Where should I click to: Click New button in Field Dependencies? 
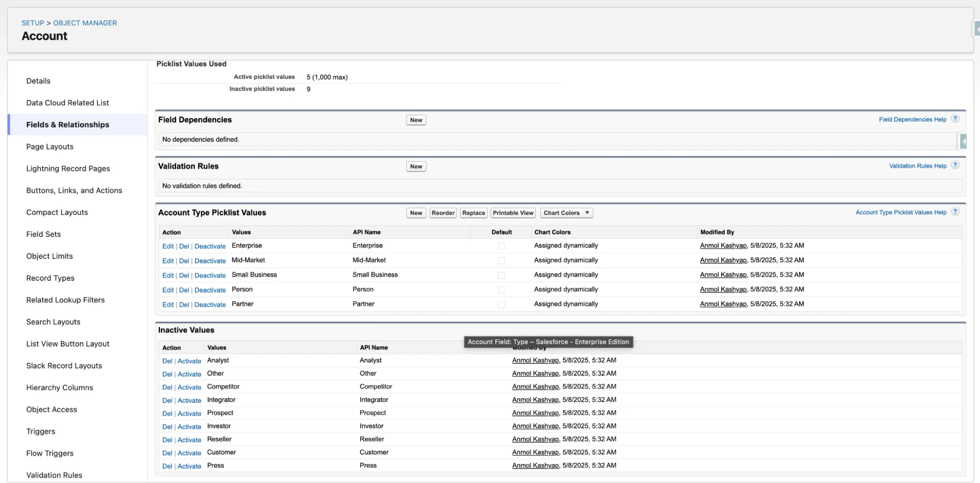(416, 120)
